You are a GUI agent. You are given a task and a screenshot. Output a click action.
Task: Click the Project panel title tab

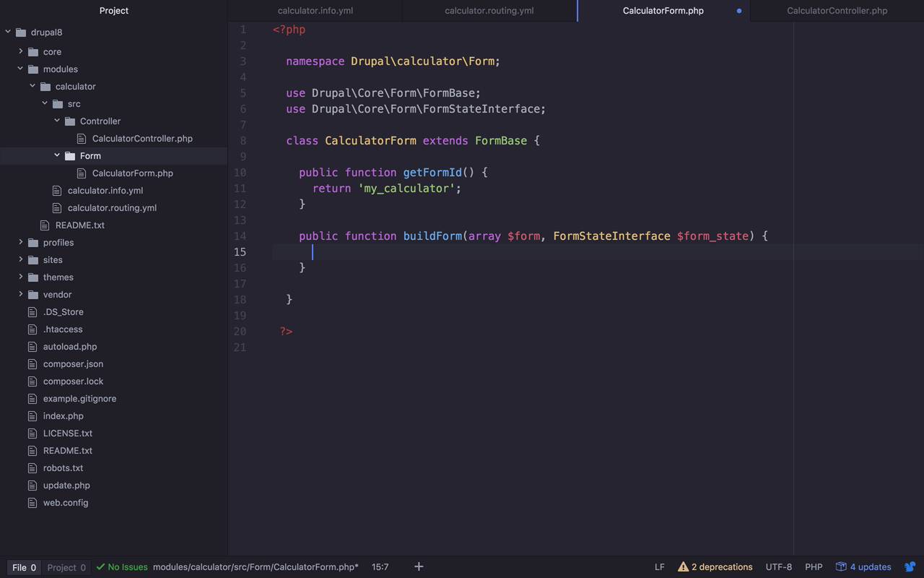click(114, 11)
